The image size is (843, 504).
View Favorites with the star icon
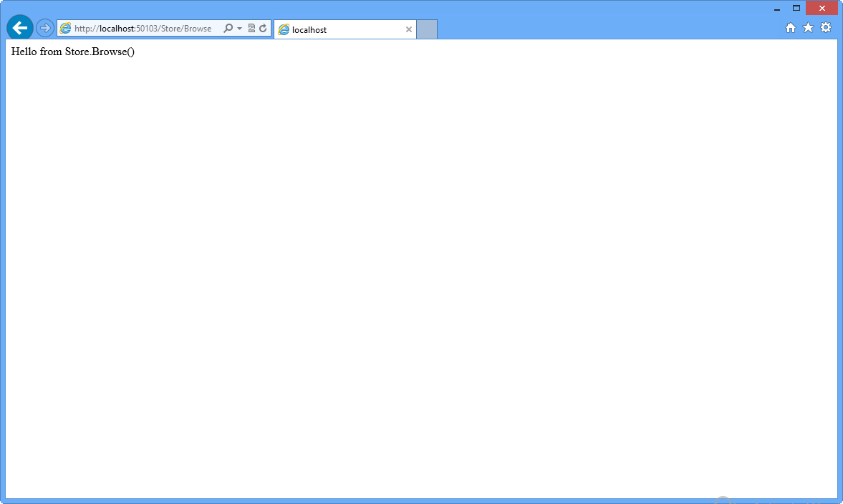tap(808, 27)
